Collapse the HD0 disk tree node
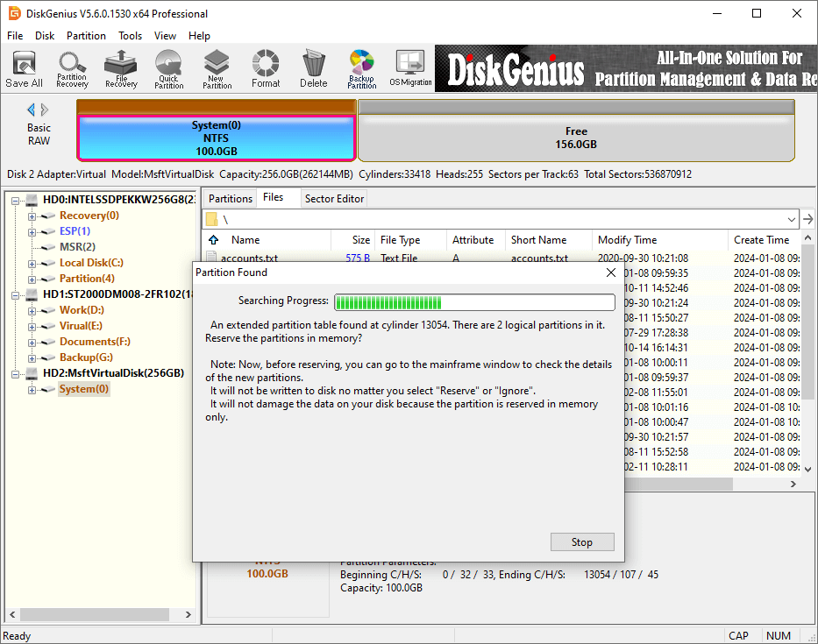 coord(16,201)
